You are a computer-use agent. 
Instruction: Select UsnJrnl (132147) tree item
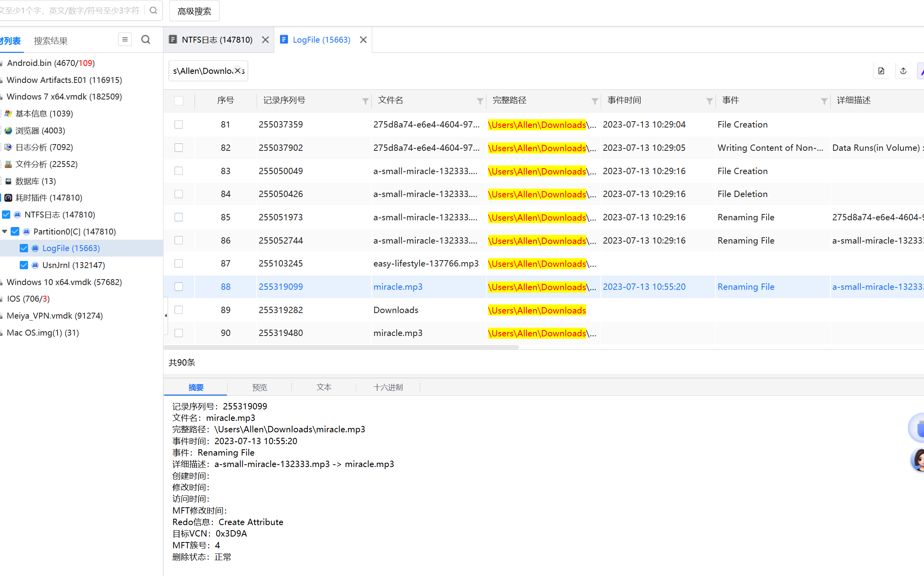click(x=73, y=265)
